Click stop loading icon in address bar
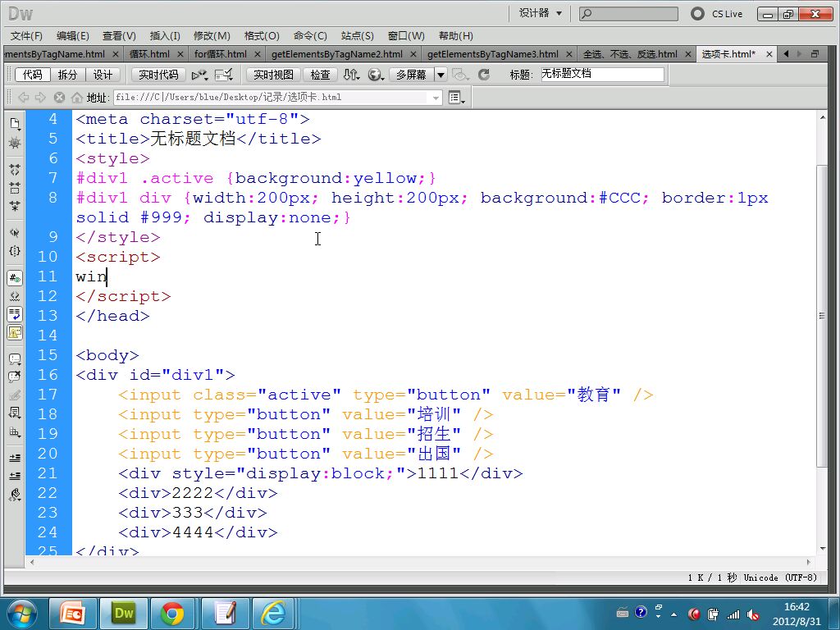 [59, 97]
